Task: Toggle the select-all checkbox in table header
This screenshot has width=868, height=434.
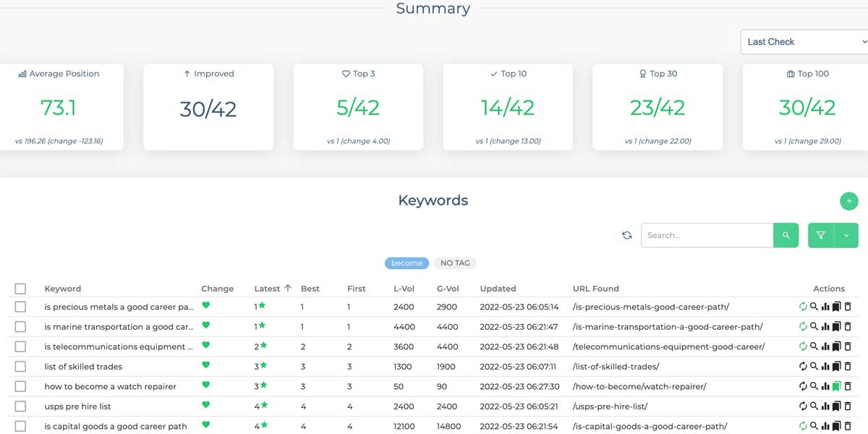Action: tap(20, 289)
